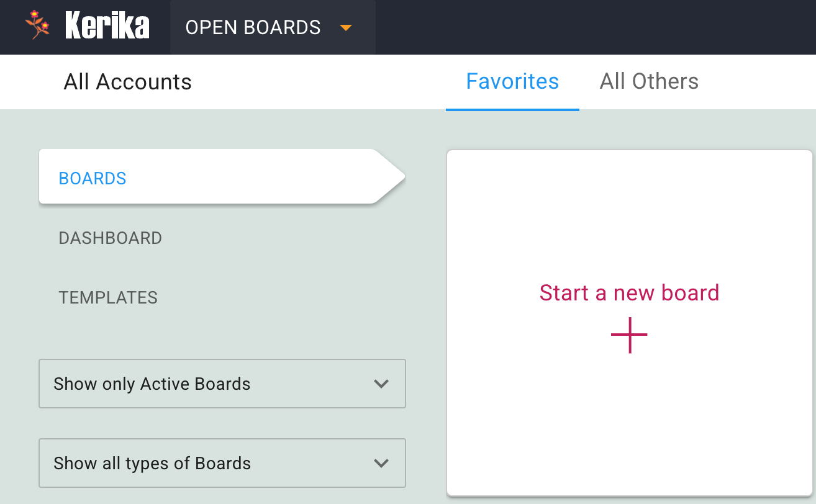Click the Kerika flower logo icon
The height and width of the screenshot is (504, 816).
37,26
